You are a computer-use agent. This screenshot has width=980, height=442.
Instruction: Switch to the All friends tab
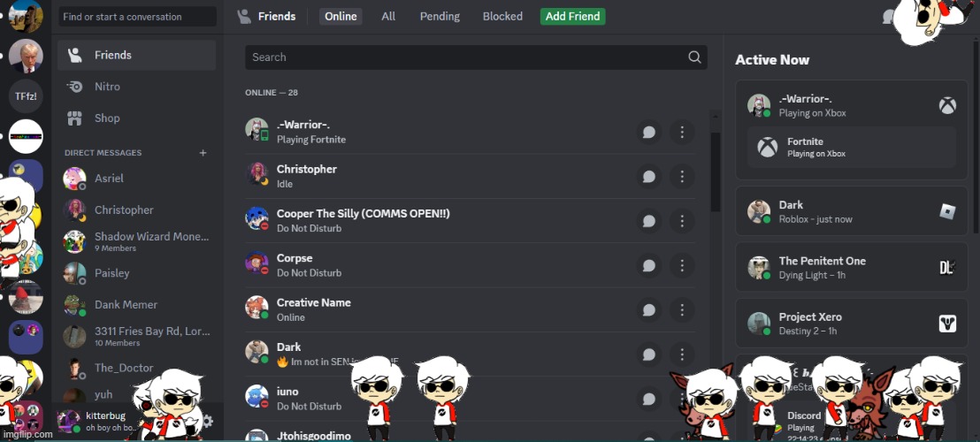point(388,16)
